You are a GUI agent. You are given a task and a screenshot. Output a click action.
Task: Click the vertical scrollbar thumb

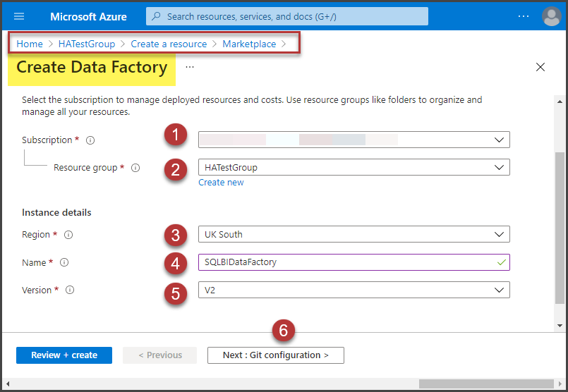click(x=560, y=228)
